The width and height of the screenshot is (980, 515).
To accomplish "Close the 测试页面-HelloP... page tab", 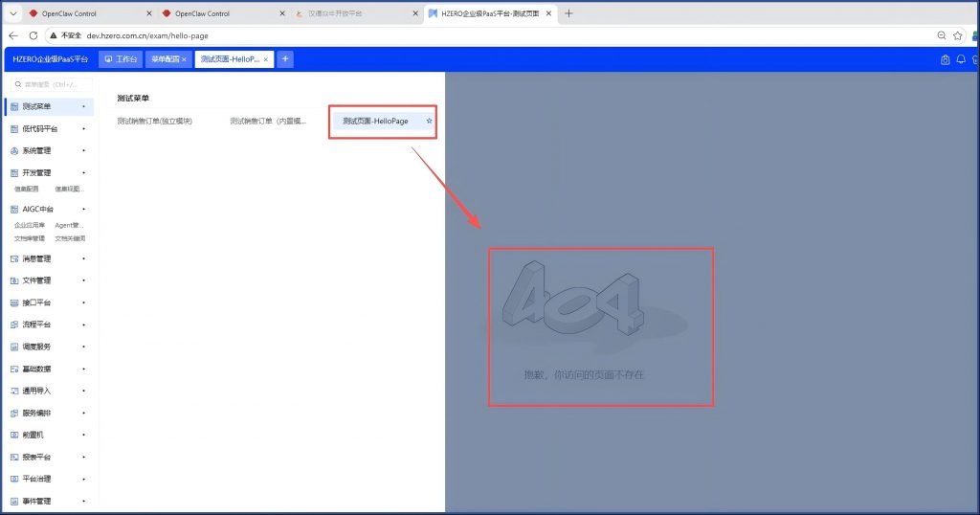I will click(x=265, y=59).
